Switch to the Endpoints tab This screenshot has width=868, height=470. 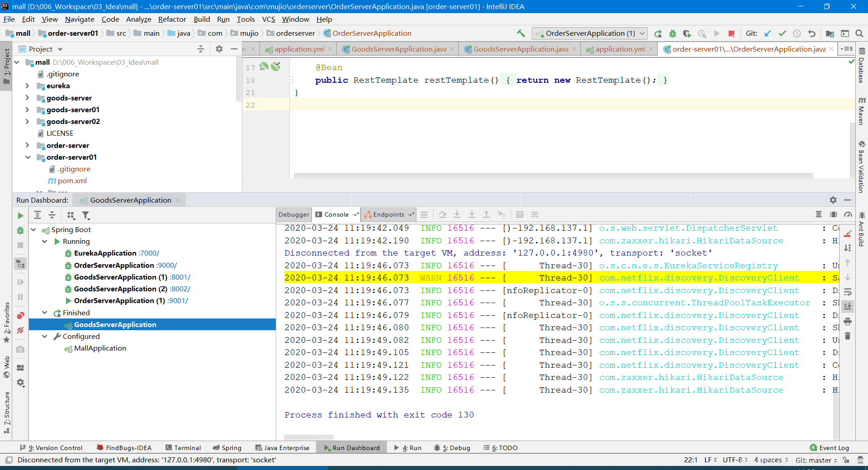[x=389, y=214]
